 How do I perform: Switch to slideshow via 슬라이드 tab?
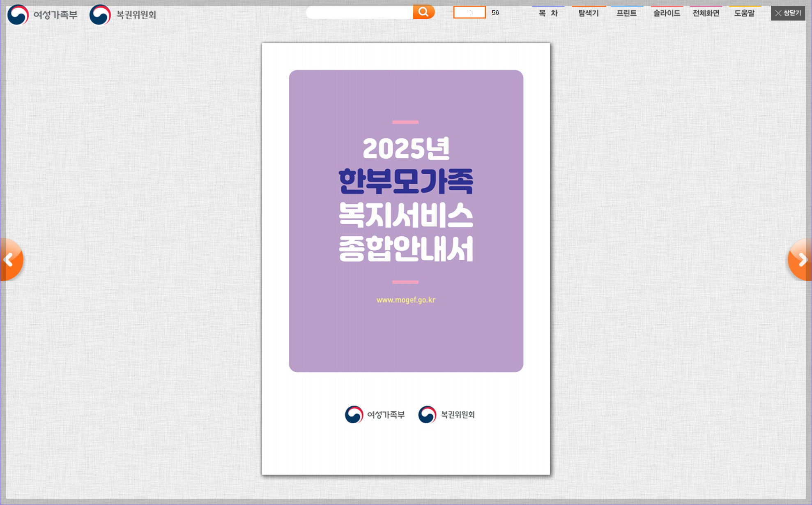(x=666, y=13)
